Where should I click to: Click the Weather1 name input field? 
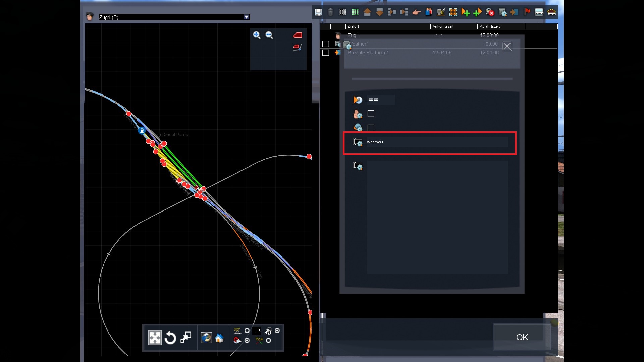tap(436, 142)
